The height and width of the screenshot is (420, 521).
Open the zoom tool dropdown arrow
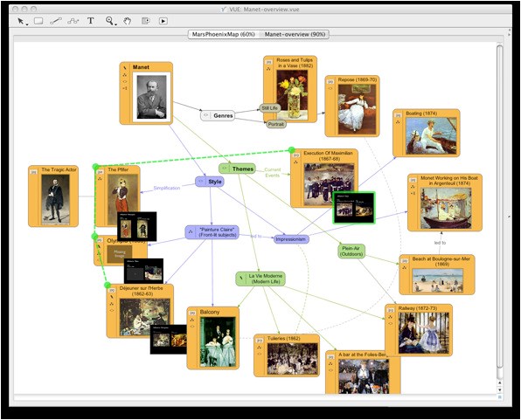tap(115, 24)
